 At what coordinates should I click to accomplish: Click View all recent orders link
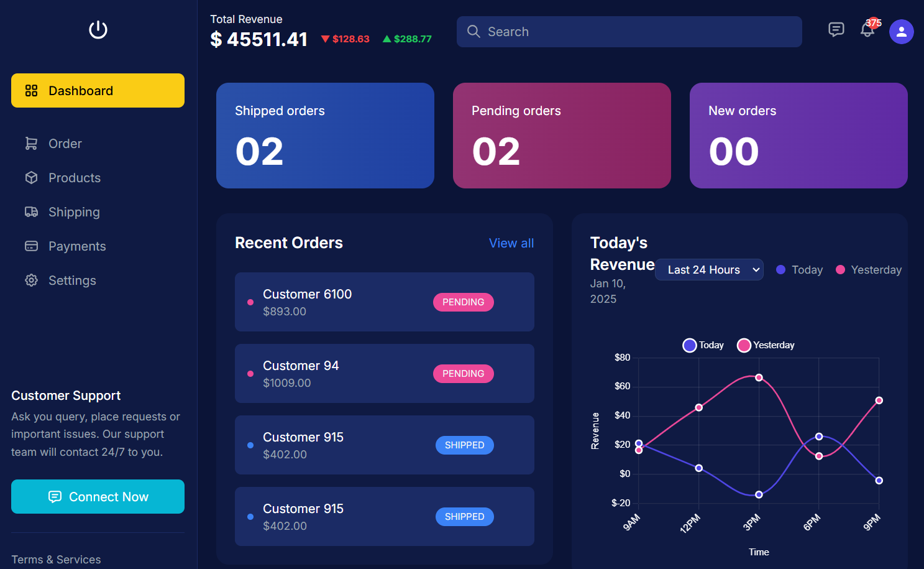tap(511, 243)
